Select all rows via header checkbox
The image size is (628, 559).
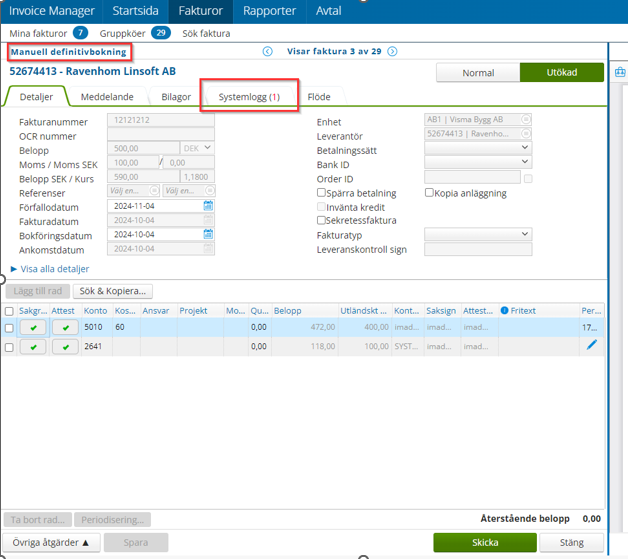point(9,311)
